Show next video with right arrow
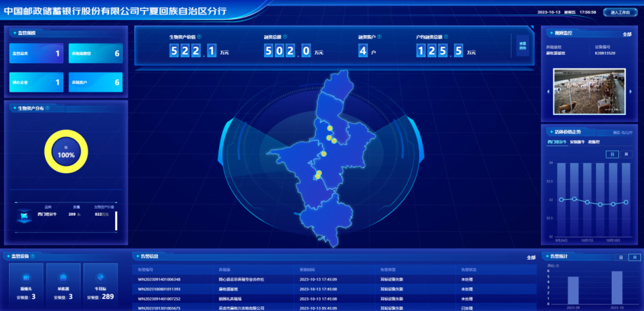Viewport: 644px width, 311px height. [631, 92]
